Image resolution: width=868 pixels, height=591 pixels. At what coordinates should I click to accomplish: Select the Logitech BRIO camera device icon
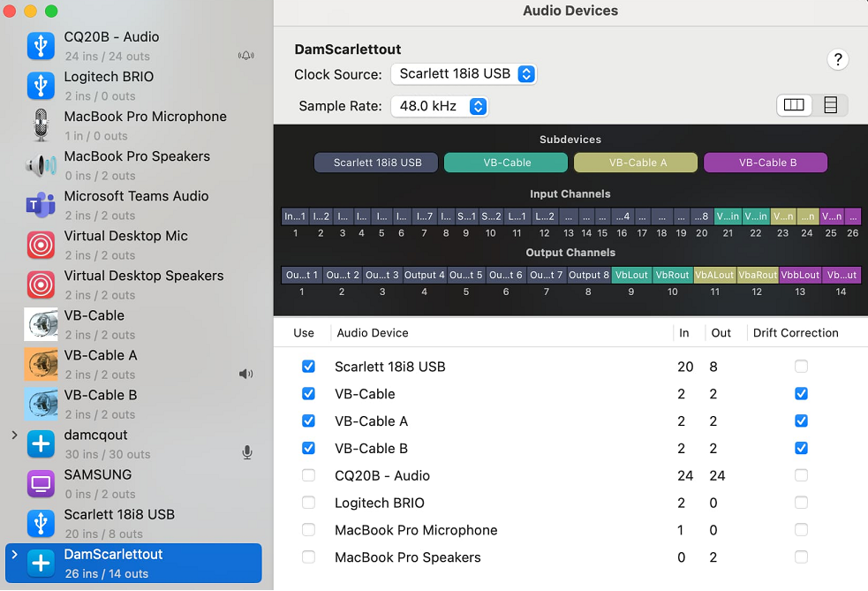coord(41,85)
